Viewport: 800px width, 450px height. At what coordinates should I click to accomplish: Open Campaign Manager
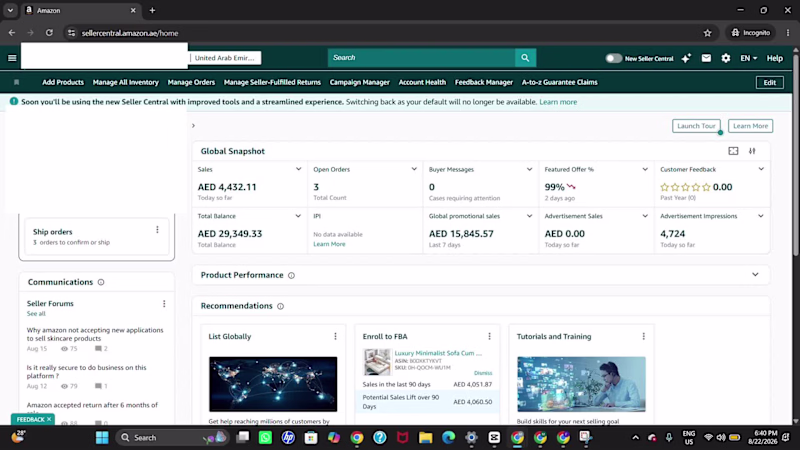point(360,82)
